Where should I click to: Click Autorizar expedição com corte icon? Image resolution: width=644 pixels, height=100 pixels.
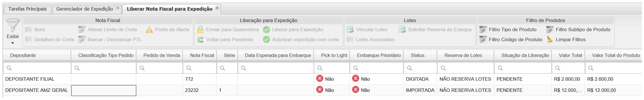point(266,40)
